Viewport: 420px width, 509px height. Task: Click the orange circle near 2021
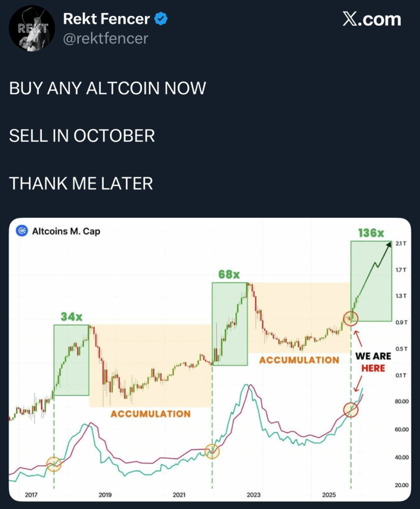212,451
